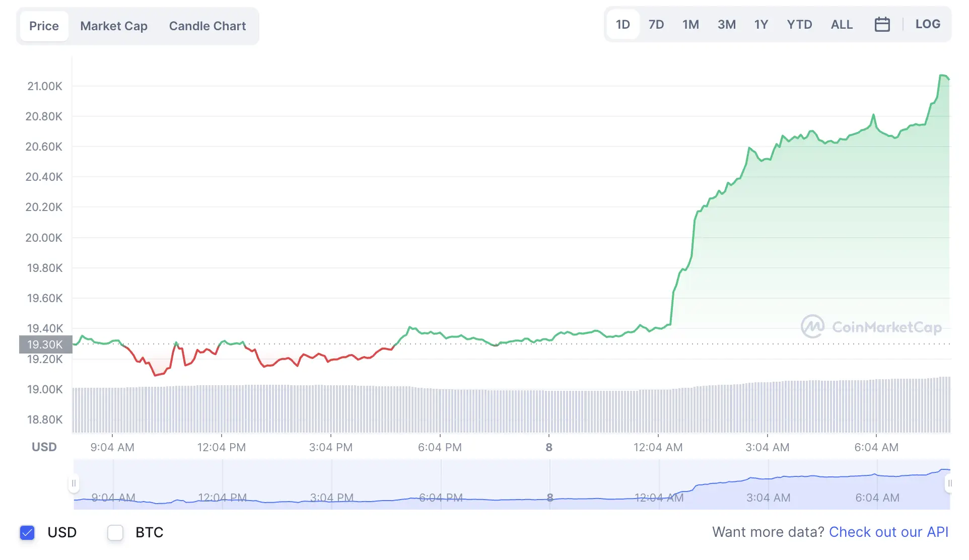
Task: Switch to the Price tab
Action: pos(44,26)
